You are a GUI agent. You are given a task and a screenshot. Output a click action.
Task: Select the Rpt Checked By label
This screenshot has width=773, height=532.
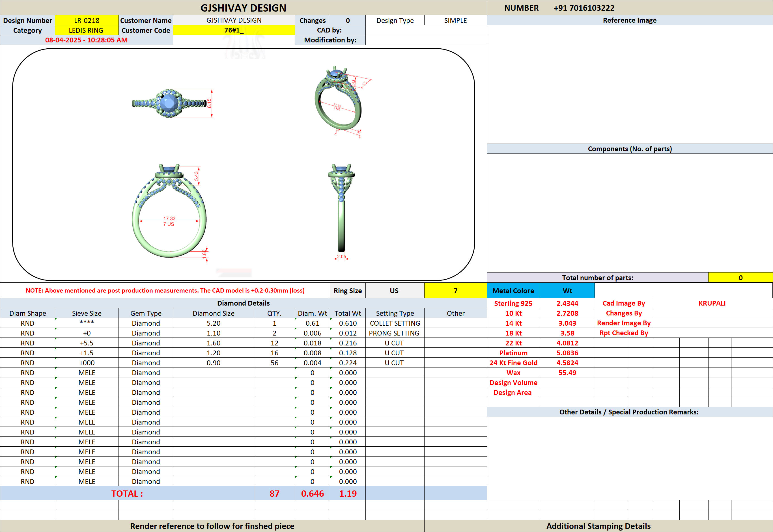click(624, 333)
